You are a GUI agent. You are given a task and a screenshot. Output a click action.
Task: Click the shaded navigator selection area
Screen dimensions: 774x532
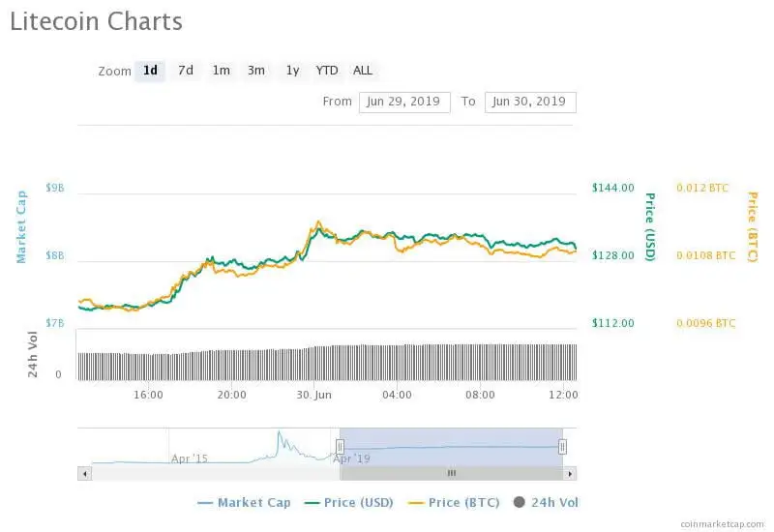pos(451,446)
